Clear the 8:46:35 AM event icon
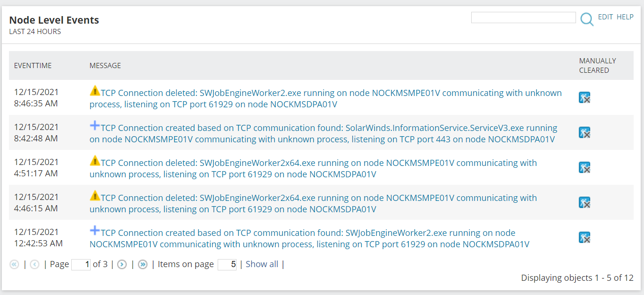The width and height of the screenshot is (644, 295). coord(585,97)
